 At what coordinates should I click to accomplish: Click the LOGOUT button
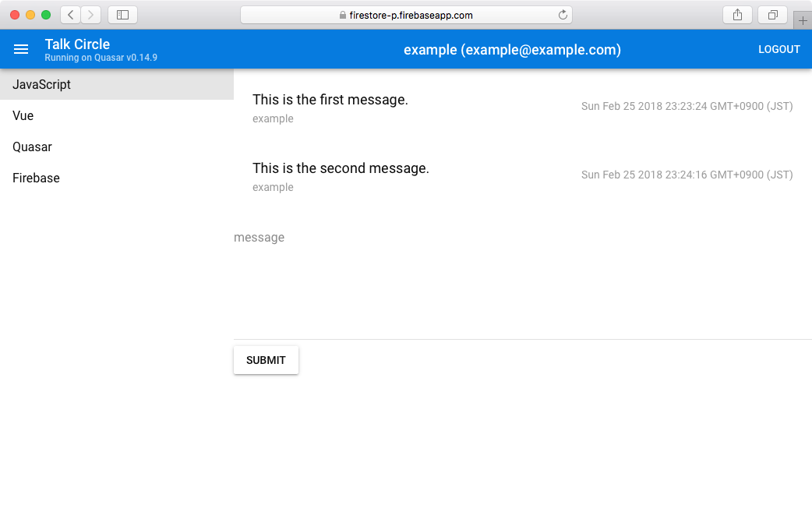pos(778,49)
